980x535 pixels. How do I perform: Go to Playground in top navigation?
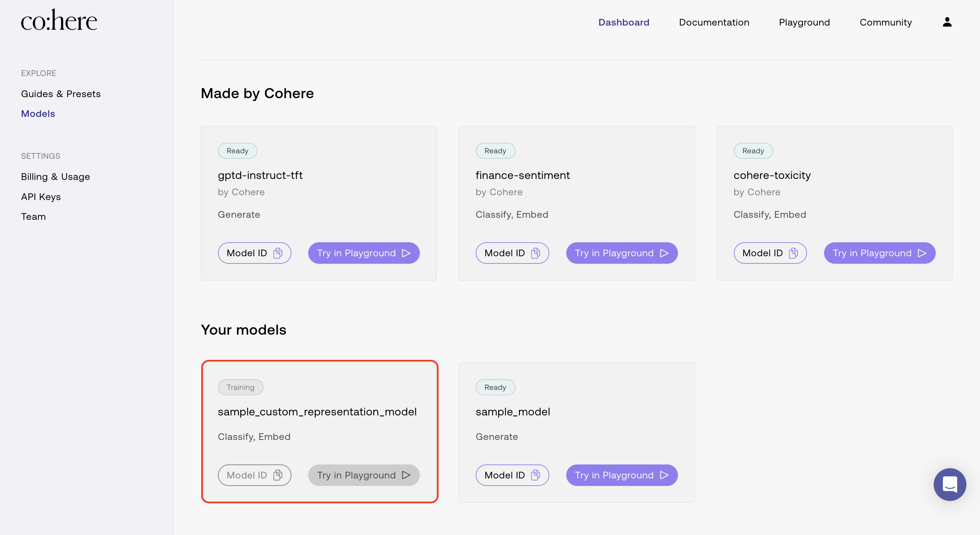coord(804,22)
